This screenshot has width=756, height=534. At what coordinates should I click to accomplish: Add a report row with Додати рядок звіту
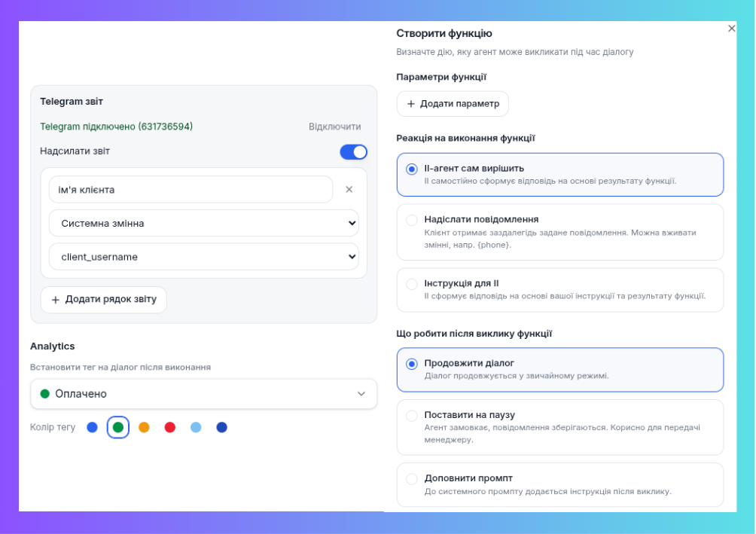point(104,300)
